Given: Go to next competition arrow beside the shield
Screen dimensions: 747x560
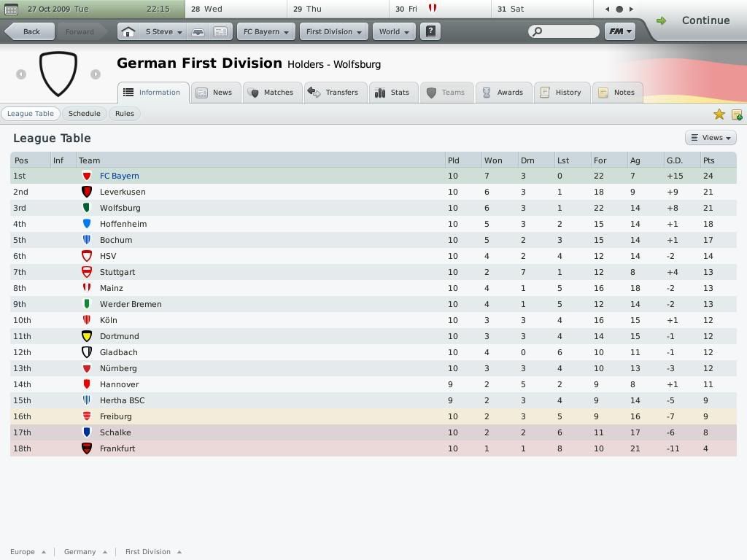Looking at the screenshot, I should pyautogui.click(x=96, y=74).
